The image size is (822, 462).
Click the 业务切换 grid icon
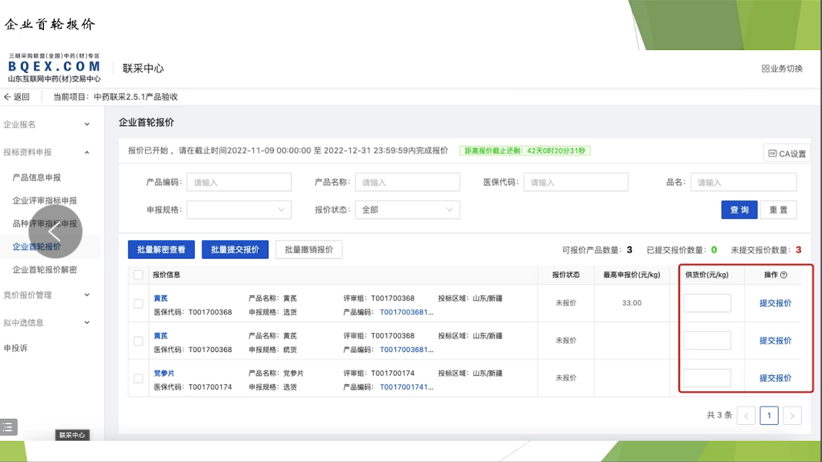766,69
